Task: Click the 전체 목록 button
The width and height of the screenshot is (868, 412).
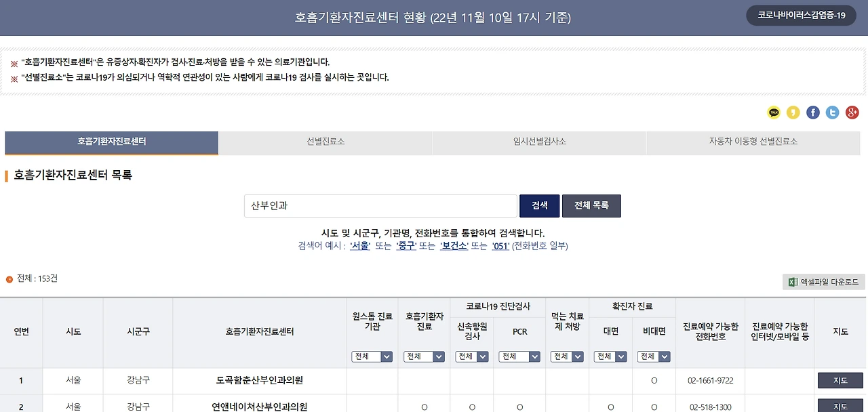Action: tap(591, 205)
